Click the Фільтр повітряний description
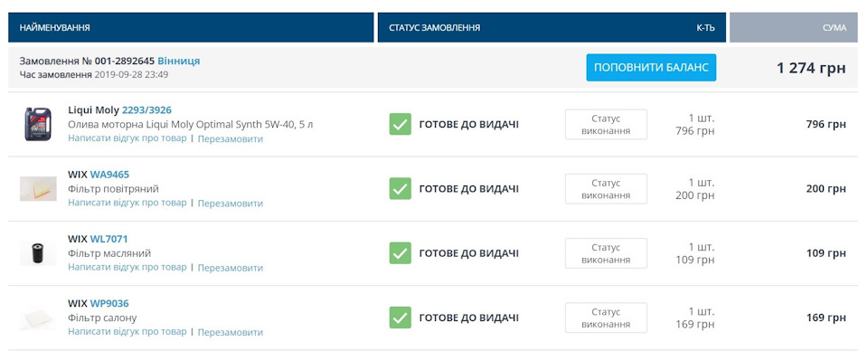The height and width of the screenshot is (351, 868). (114, 189)
